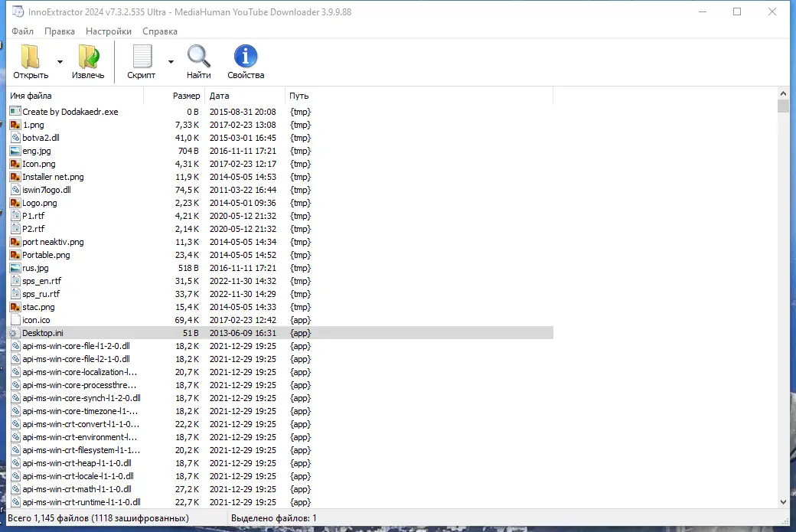The image size is (796, 532).
Task: Sort by the Путь column header
Action: pyautogui.click(x=419, y=96)
